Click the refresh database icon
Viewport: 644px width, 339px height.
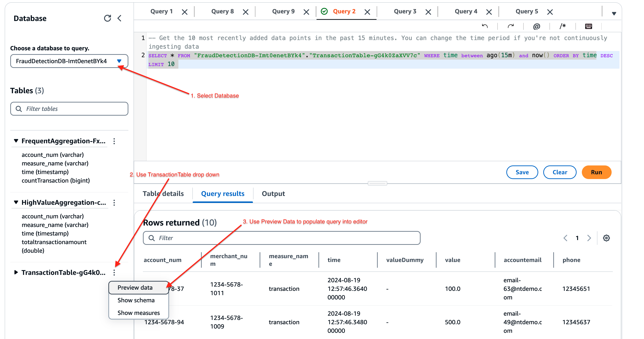(107, 18)
